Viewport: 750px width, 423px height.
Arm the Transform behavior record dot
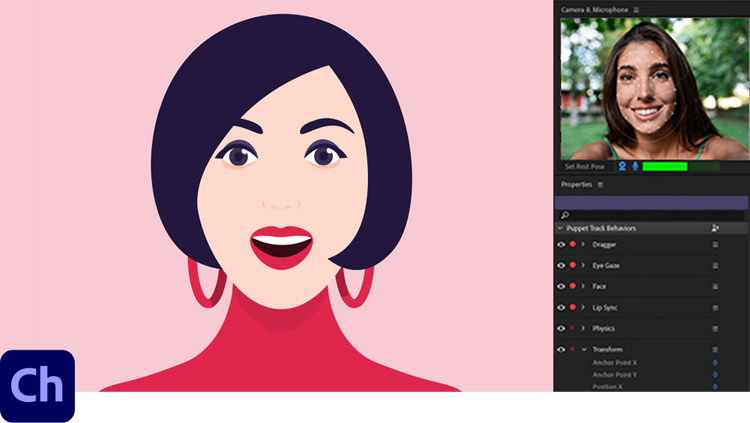click(x=572, y=349)
